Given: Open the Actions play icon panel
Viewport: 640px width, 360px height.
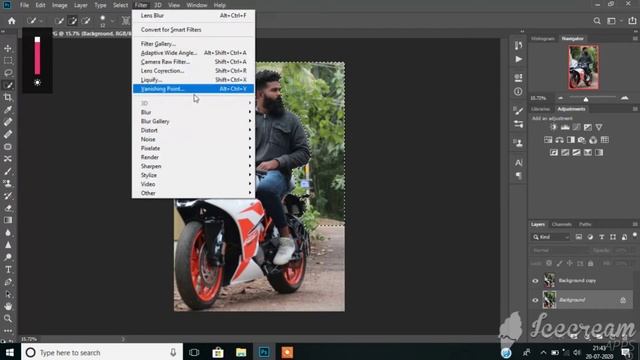Looking at the screenshot, I should pyautogui.click(x=518, y=59).
